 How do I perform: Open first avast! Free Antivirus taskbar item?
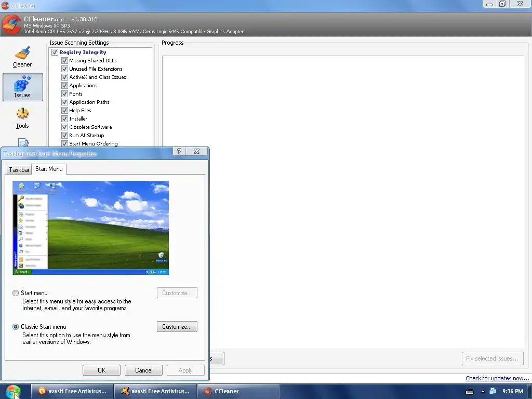click(x=73, y=391)
